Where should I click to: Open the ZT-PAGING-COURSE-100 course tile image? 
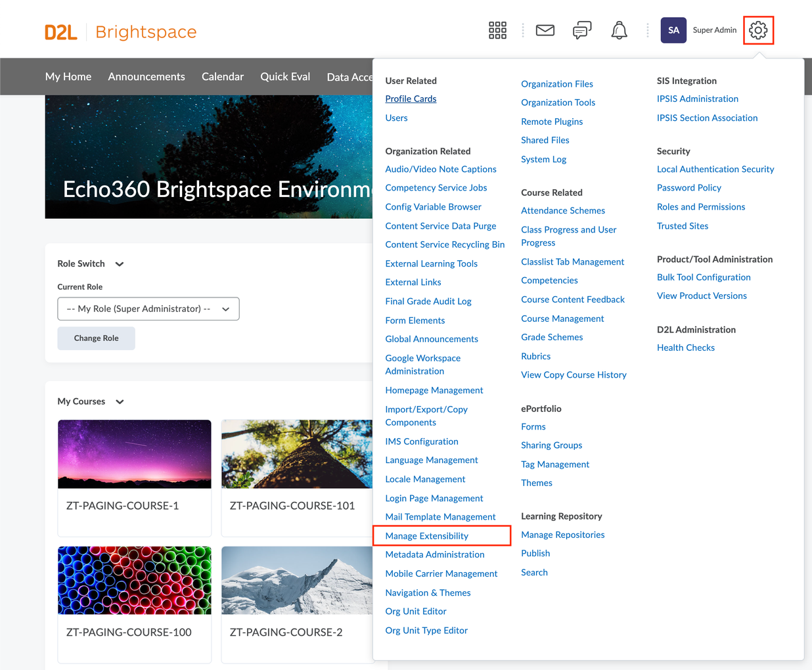pyautogui.click(x=135, y=580)
